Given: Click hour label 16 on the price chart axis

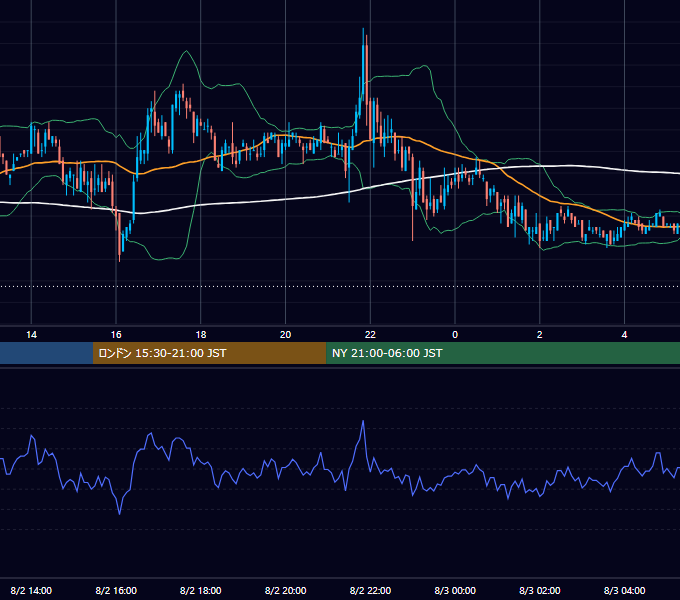Looking at the screenshot, I should [116, 335].
